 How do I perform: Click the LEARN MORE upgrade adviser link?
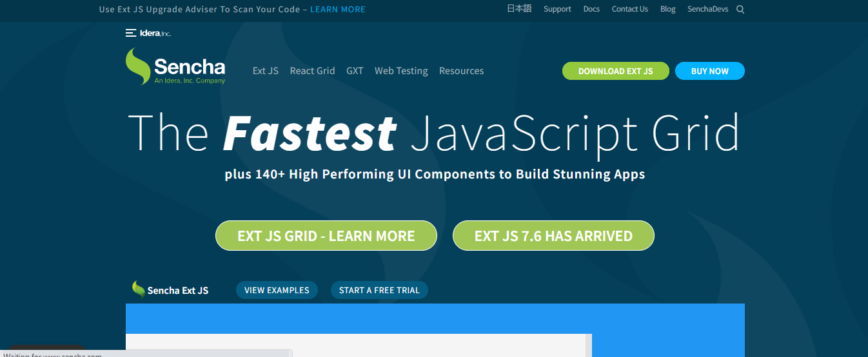pyautogui.click(x=338, y=10)
